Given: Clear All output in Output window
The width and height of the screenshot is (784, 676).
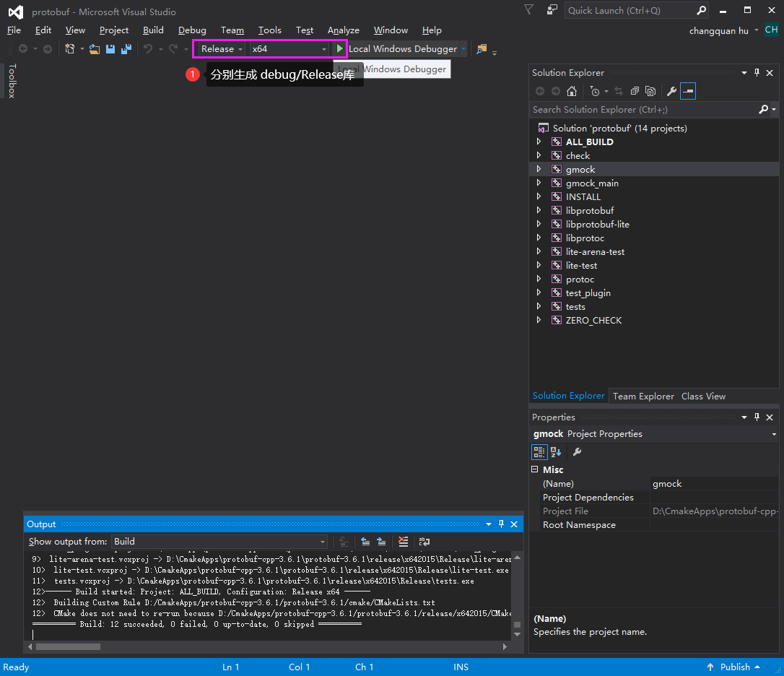Looking at the screenshot, I should pos(403,542).
